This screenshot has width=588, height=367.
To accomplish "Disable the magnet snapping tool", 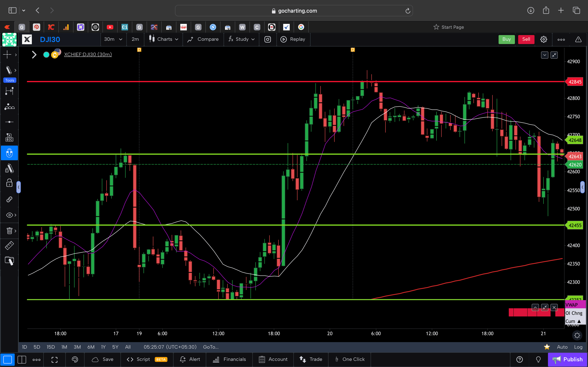I will tap(9, 153).
